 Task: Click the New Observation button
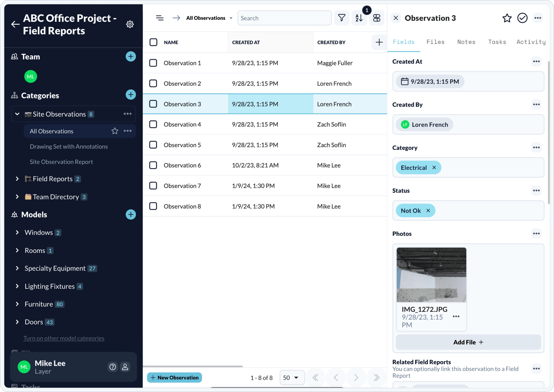point(174,378)
